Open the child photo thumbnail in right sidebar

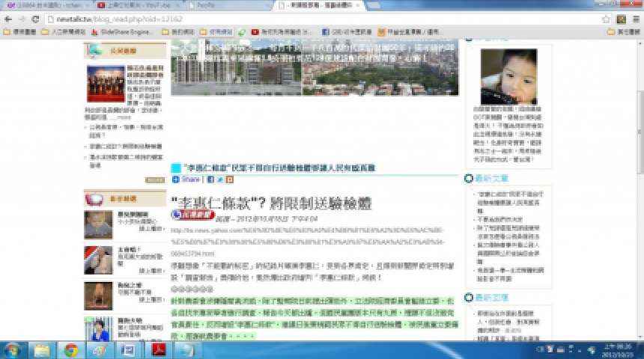(x=508, y=77)
